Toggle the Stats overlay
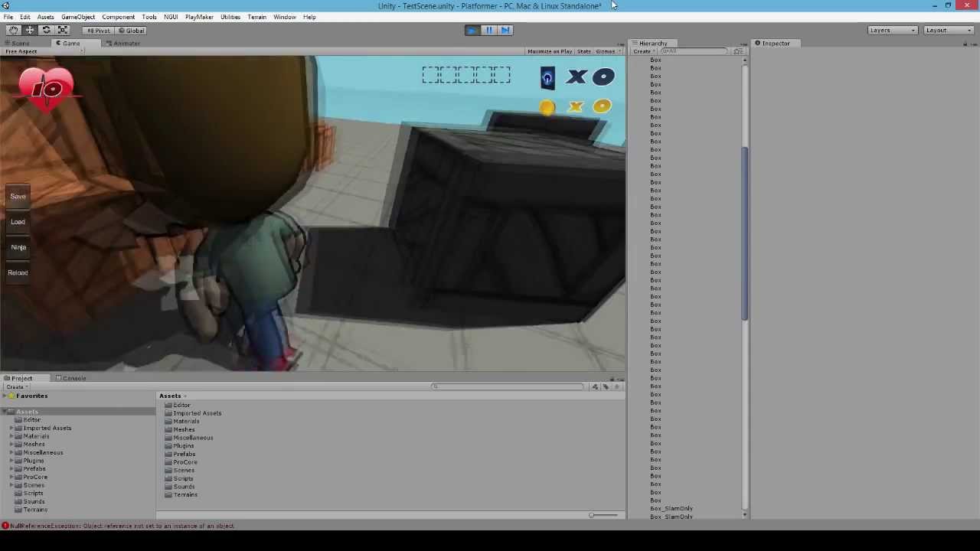 pos(584,51)
